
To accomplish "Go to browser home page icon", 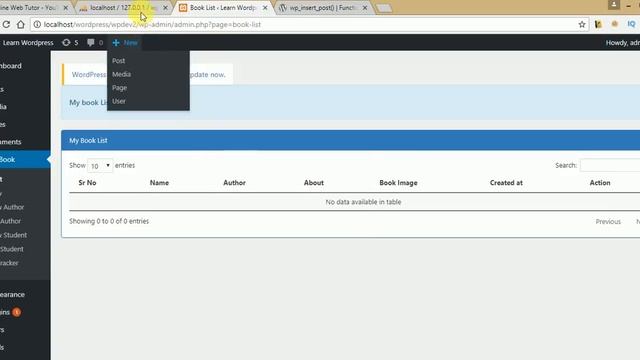I will pyautogui.click(x=20, y=24).
